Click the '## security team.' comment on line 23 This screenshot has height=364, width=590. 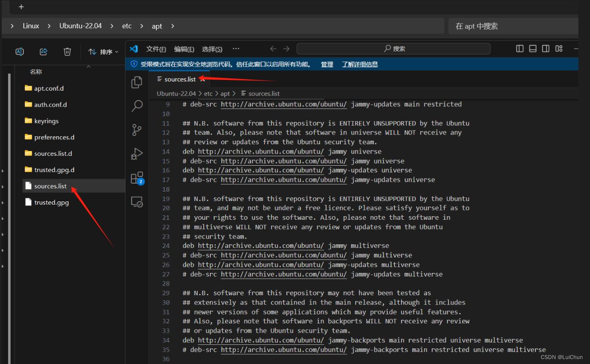click(x=215, y=236)
